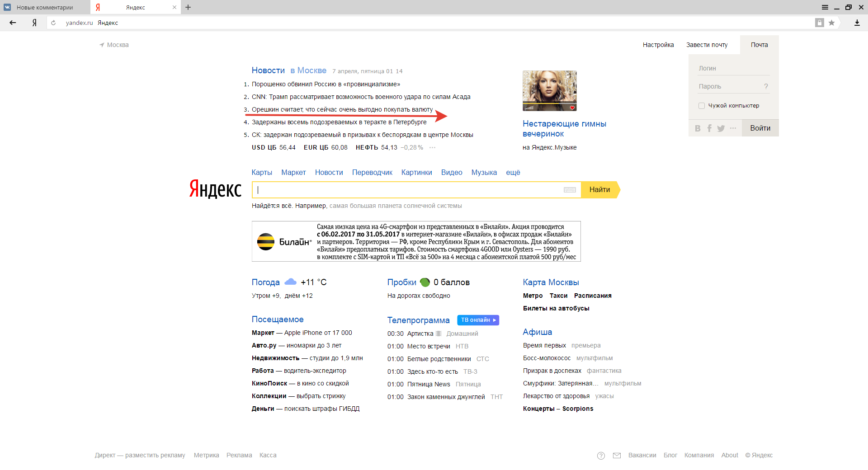Click the Yandex home button in toolbar
This screenshot has height=470, width=868.
tap(34, 23)
